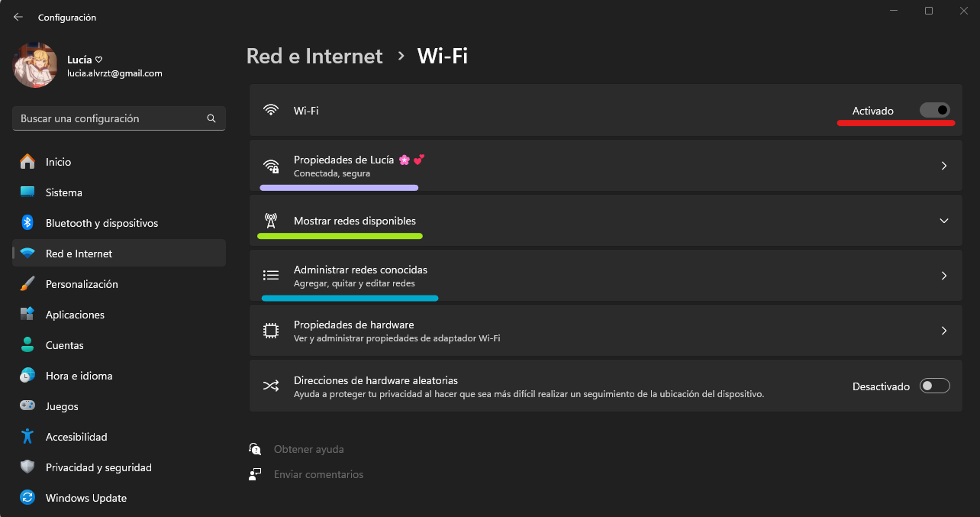This screenshot has width=980, height=517.
Task: Select the list icon next to Administrar redes conocidas
Action: pos(271,276)
